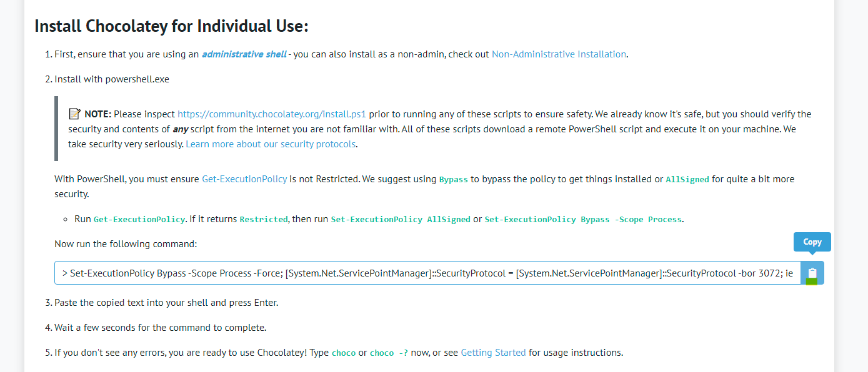Click 'Set-ExecutionPolicy AllSigned' code text
The height and width of the screenshot is (372, 868).
click(x=401, y=220)
